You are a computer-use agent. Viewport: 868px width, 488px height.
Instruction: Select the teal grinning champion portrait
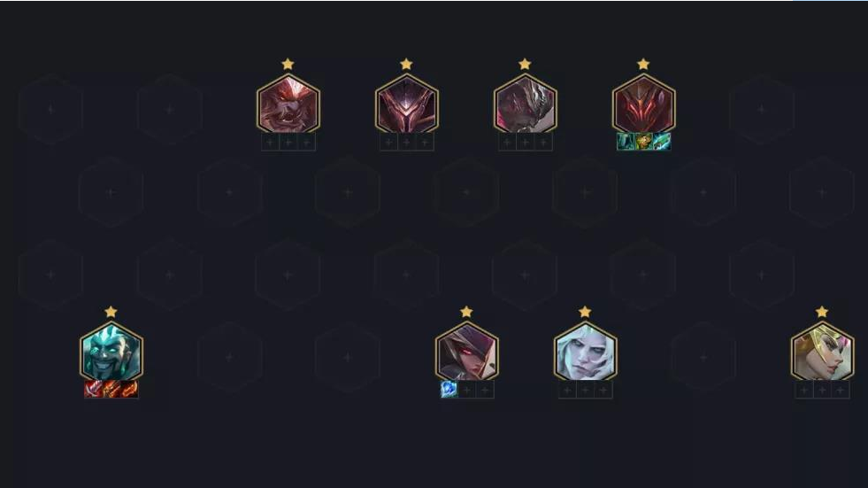(111, 352)
